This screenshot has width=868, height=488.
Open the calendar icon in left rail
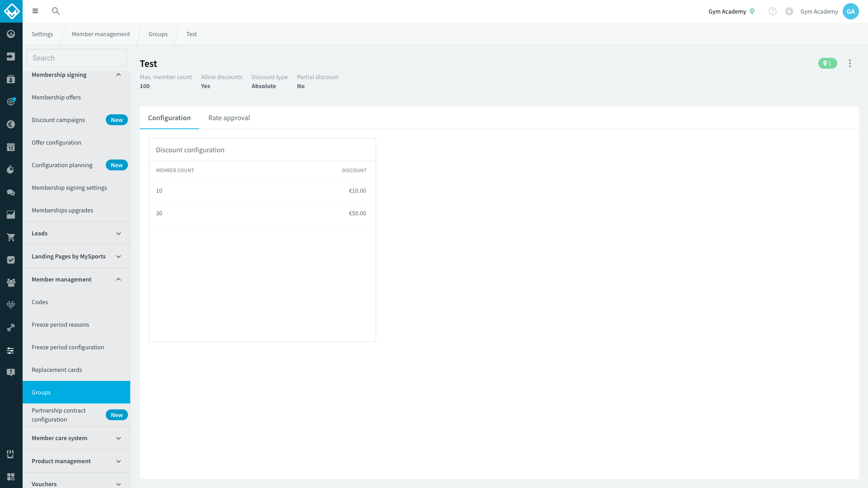pyautogui.click(x=11, y=147)
